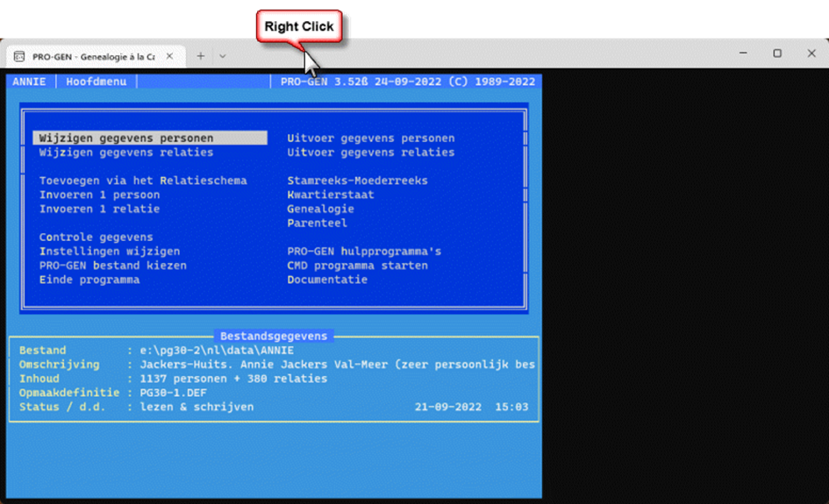Select Wijzigen gegevens relaties
The image size is (829, 504).
126,153
